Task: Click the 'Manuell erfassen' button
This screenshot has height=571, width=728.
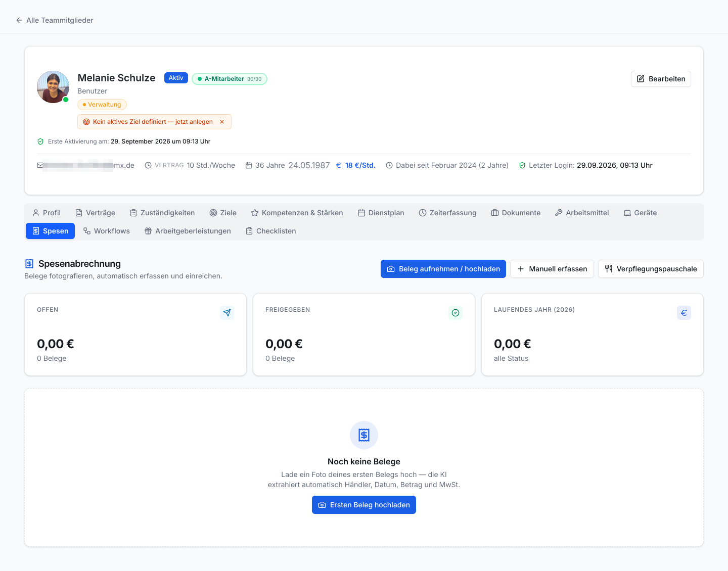Action: point(552,269)
